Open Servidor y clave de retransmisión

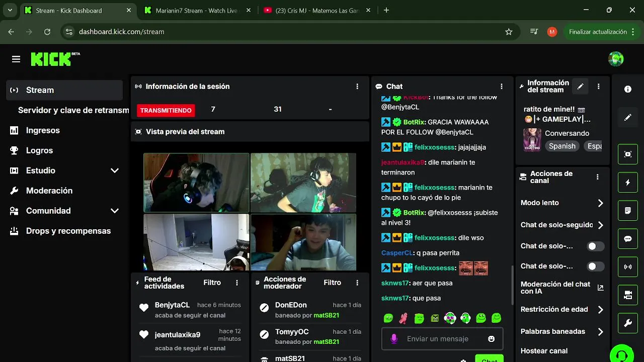coord(73,110)
